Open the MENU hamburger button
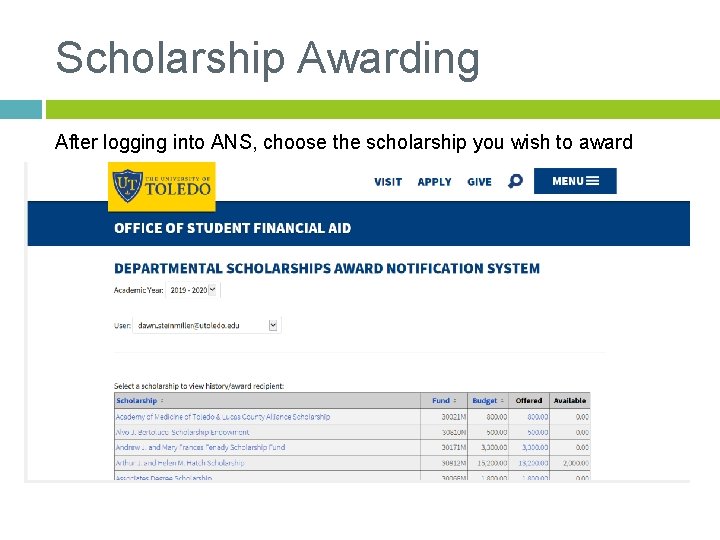Screen dimensions: 720x540 (x=575, y=181)
